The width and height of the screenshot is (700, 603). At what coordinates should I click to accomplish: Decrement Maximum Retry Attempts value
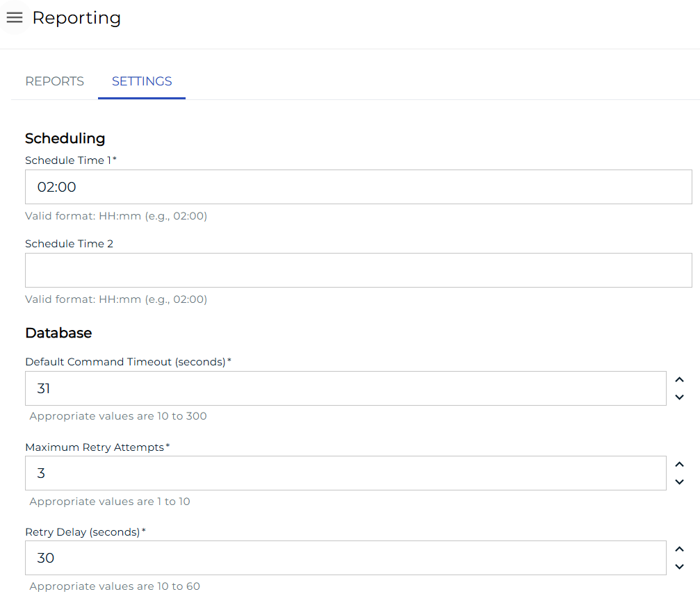click(x=679, y=482)
